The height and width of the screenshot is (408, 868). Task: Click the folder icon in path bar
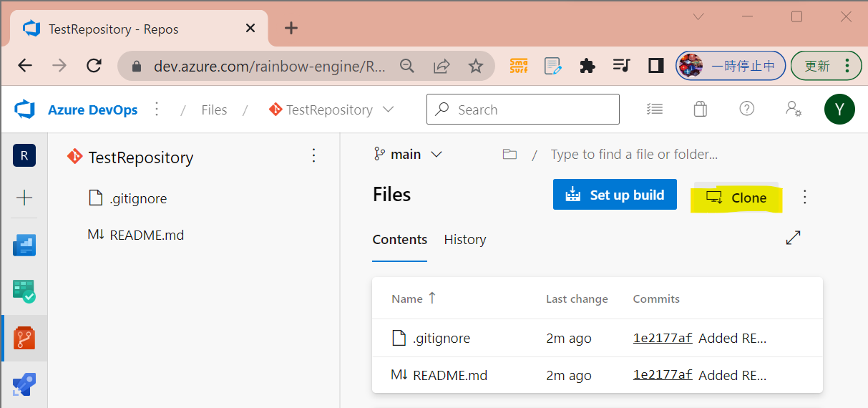point(509,154)
